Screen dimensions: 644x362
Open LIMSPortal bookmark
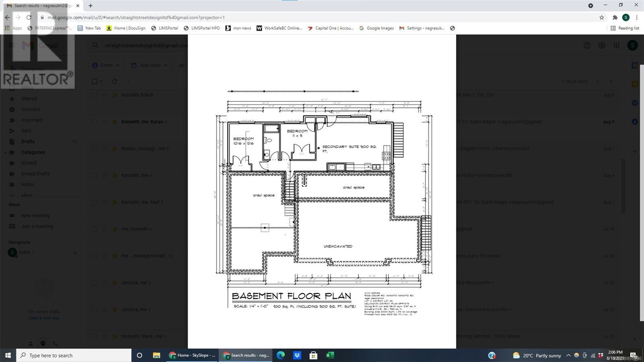[164, 28]
